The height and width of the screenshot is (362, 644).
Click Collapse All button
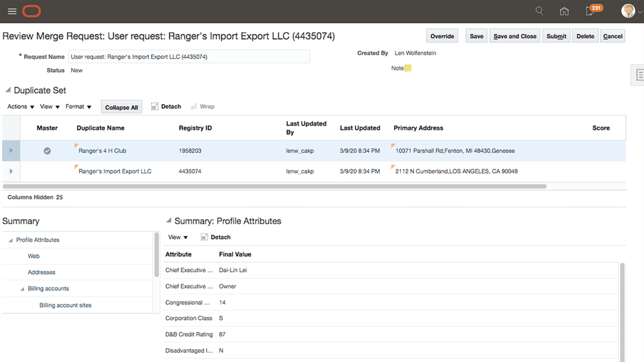coord(122,107)
